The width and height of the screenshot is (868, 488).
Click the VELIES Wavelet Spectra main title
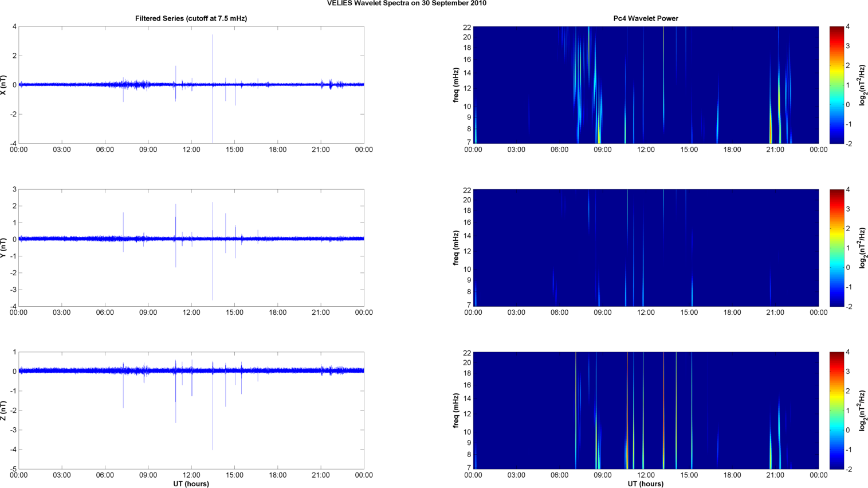click(406, 3)
